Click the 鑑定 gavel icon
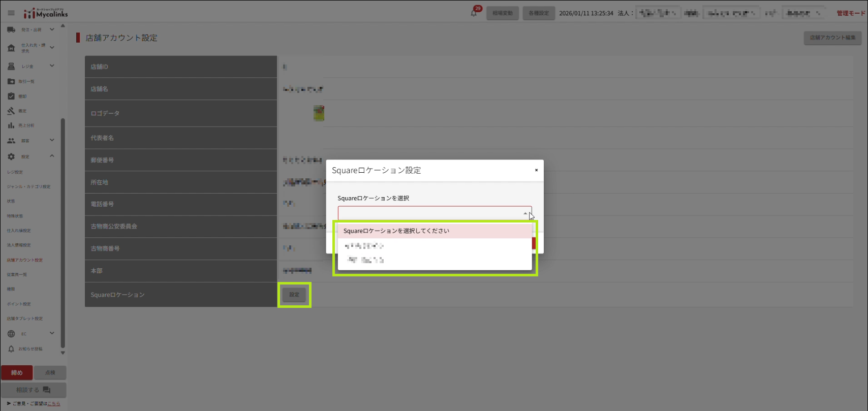The height and width of the screenshot is (411, 868). [x=11, y=111]
